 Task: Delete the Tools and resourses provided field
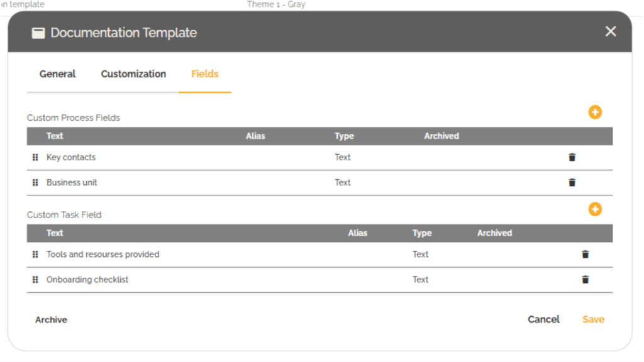pos(585,255)
